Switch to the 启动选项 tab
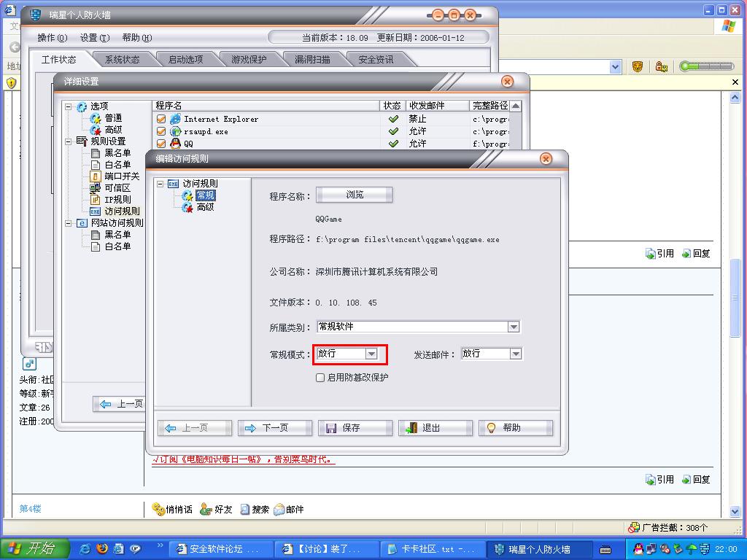 pos(185,60)
